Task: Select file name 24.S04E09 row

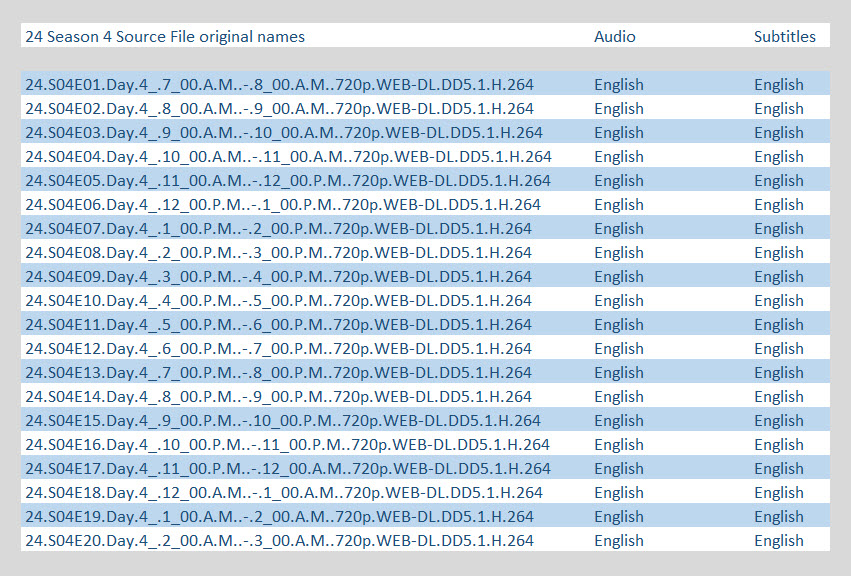Action: tap(278, 276)
